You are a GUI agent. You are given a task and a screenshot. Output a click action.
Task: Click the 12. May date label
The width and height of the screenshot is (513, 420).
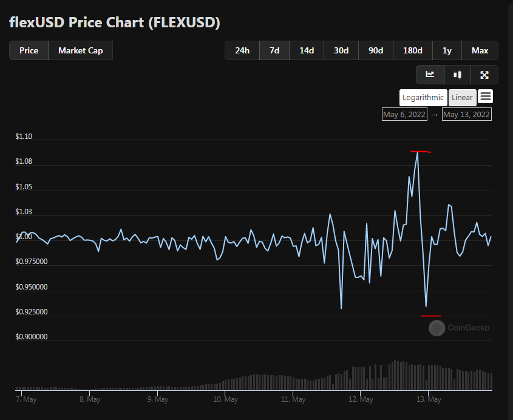pyautogui.click(x=361, y=399)
